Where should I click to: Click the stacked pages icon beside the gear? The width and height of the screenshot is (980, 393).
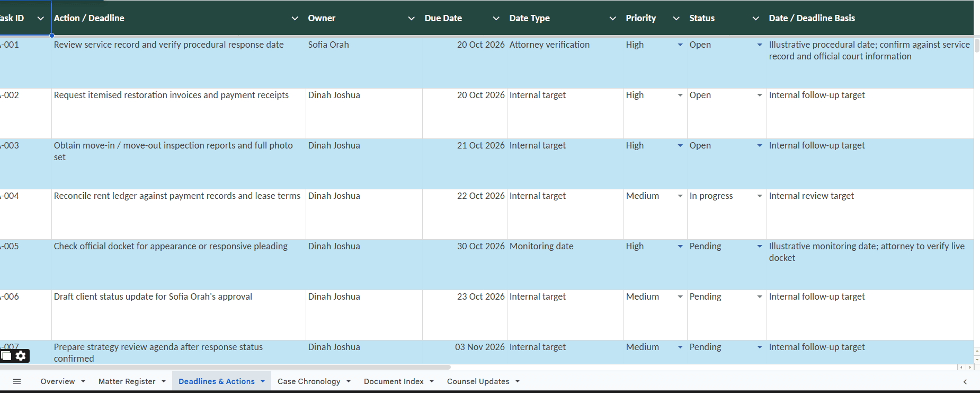(x=6, y=356)
